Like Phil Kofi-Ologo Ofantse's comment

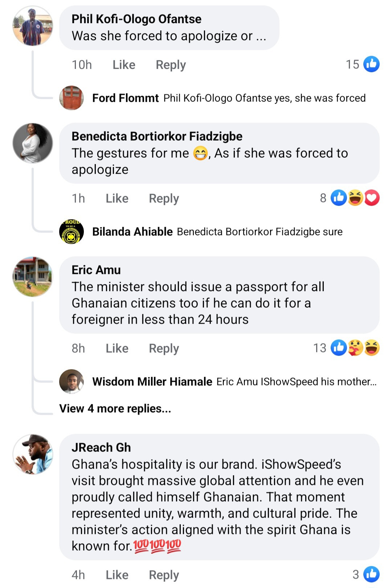pyautogui.click(x=124, y=65)
